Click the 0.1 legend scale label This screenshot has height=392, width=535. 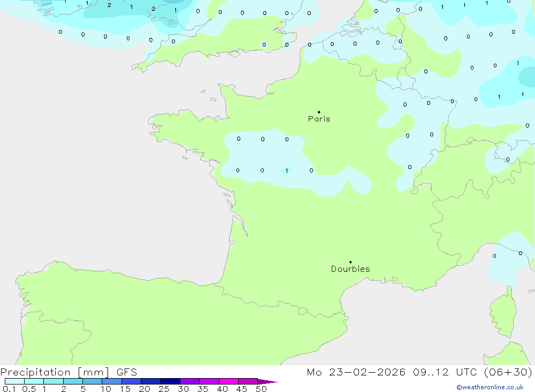tap(9, 389)
